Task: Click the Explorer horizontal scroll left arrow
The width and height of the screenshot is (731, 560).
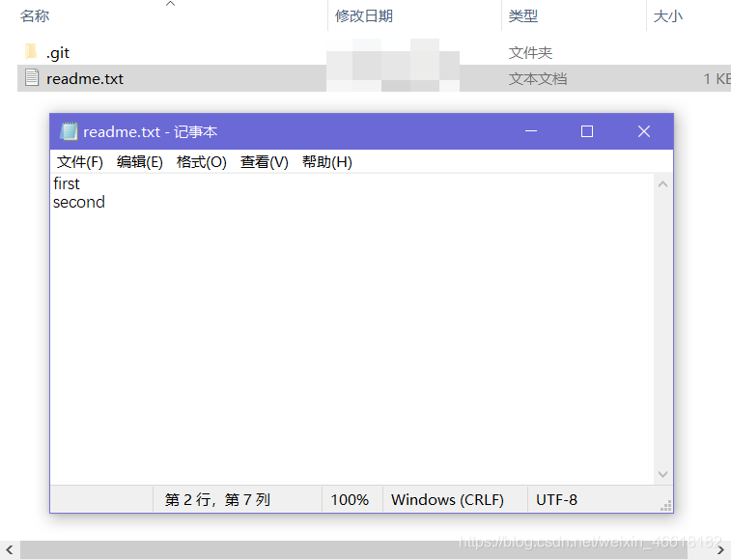Action: point(10,550)
